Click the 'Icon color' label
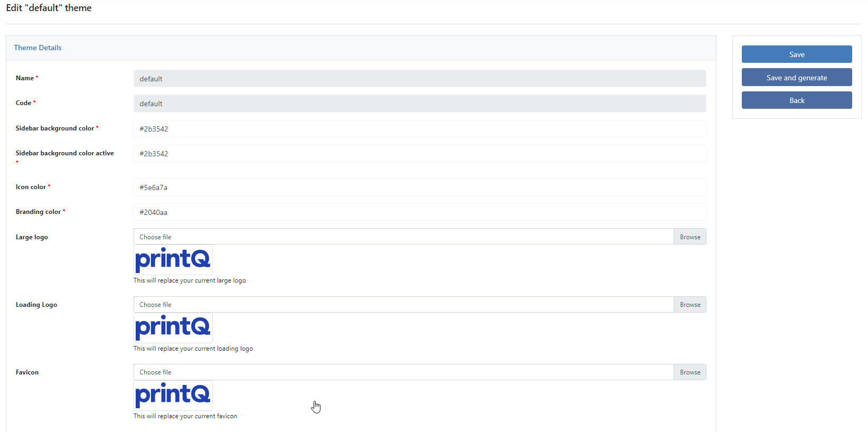 tap(31, 187)
